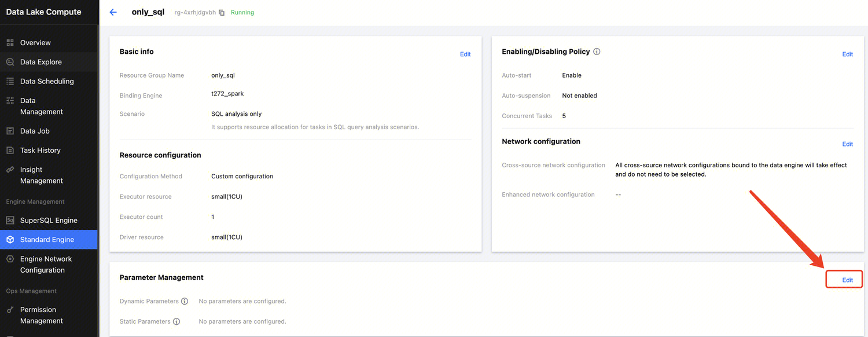Screen dimensions: 868x337
Task: Click the Data Explore icon in sidebar
Action: click(x=10, y=62)
